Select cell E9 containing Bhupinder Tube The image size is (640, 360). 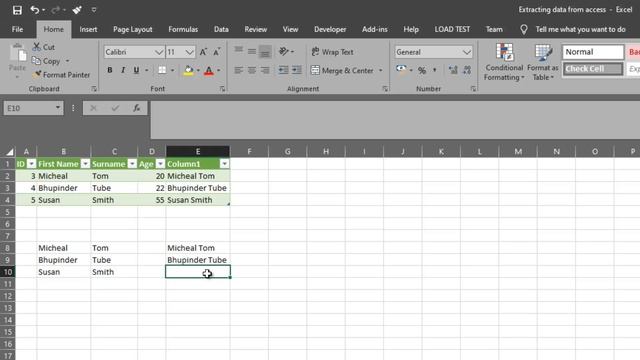198,260
